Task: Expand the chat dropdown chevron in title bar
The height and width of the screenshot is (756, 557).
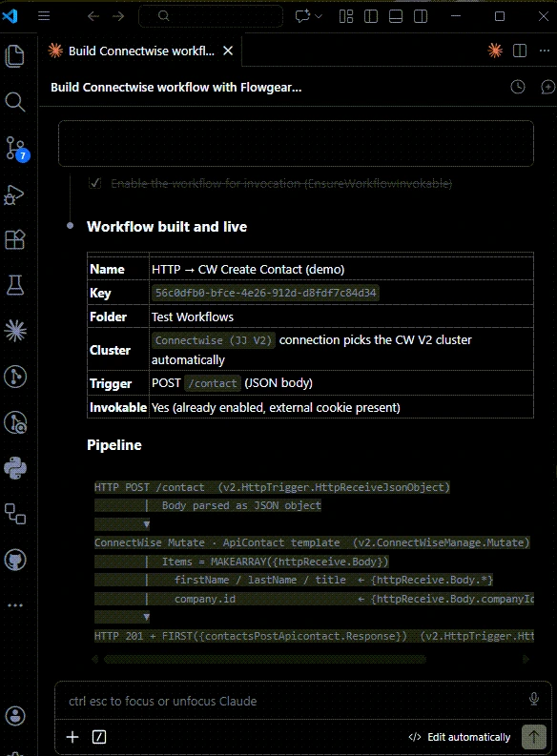Action: point(319,16)
